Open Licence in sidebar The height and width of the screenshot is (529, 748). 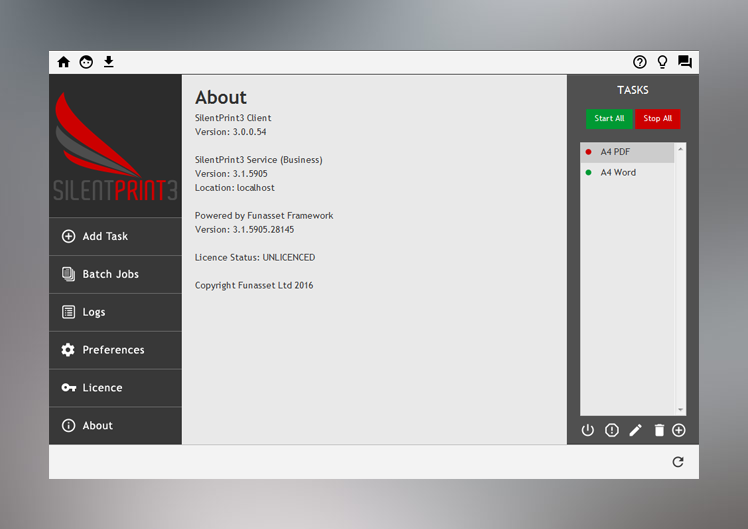[x=115, y=388]
